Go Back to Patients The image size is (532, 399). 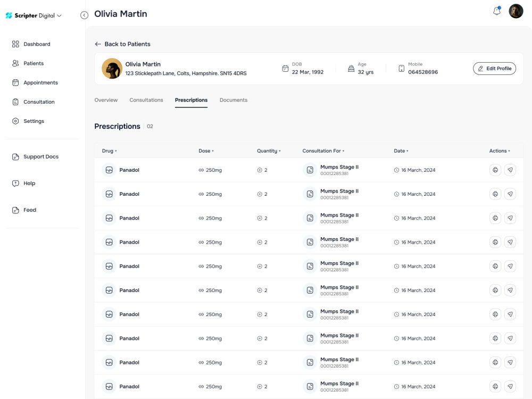coord(122,44)
